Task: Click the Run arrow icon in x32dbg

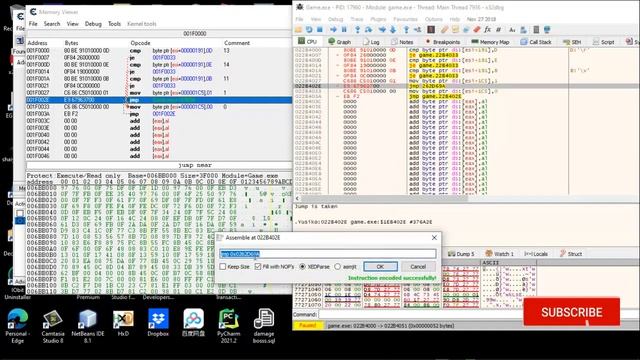Action: click(x=333, y=30)
